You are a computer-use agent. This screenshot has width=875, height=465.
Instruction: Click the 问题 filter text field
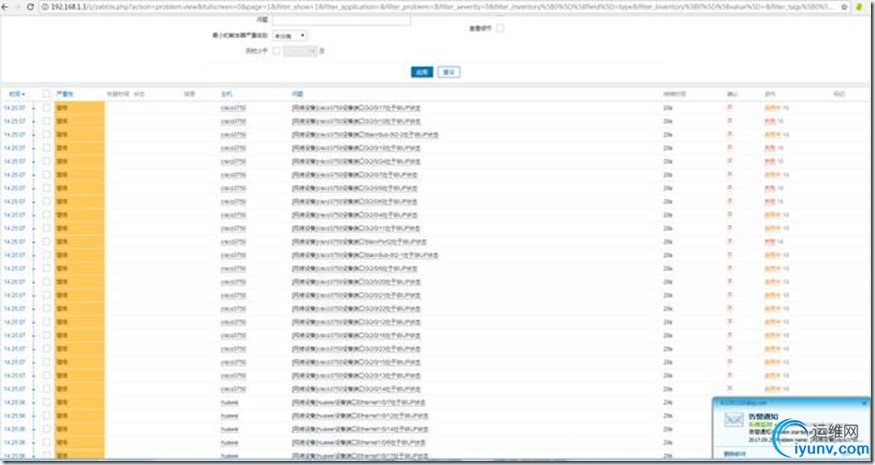point(342,20)
